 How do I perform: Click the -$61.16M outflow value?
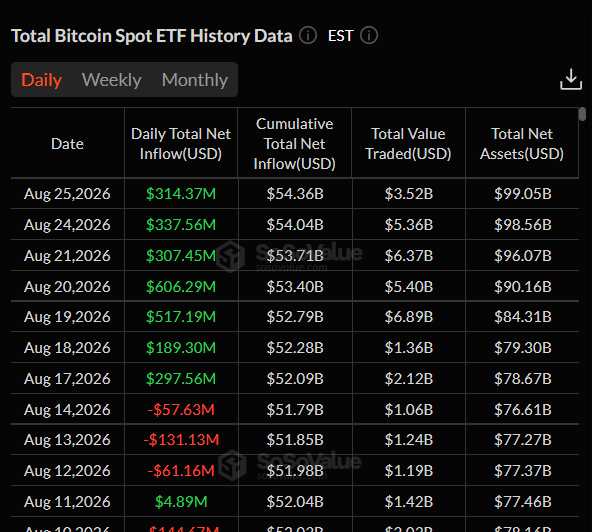tap(181, 470)
